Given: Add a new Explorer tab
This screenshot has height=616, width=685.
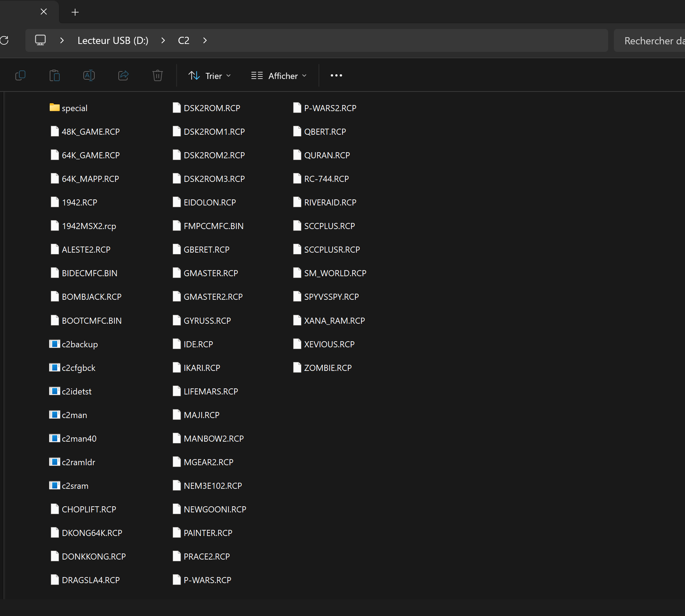Looking at the screenshot, I should pos(75,12).
